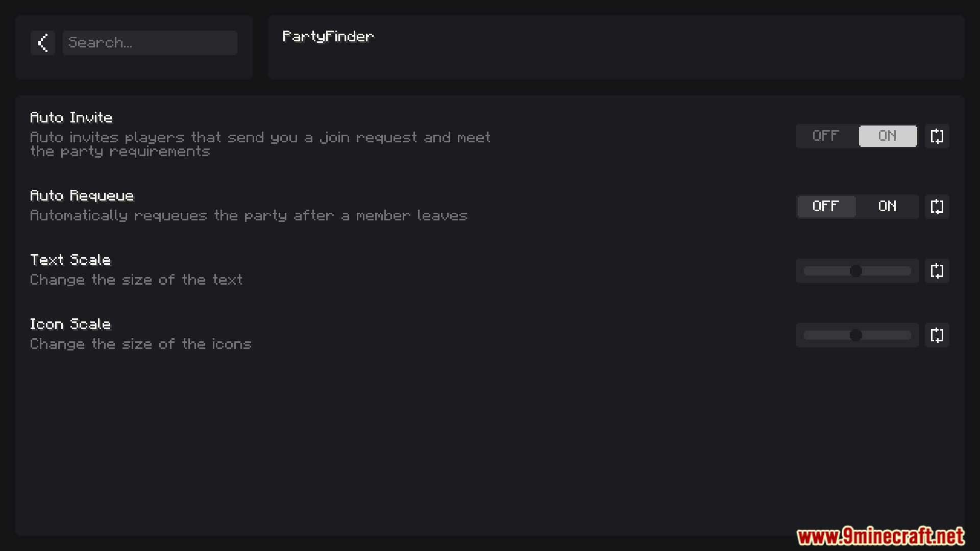
Task: Click the Auto Requeue setting label
Action: 82,196
